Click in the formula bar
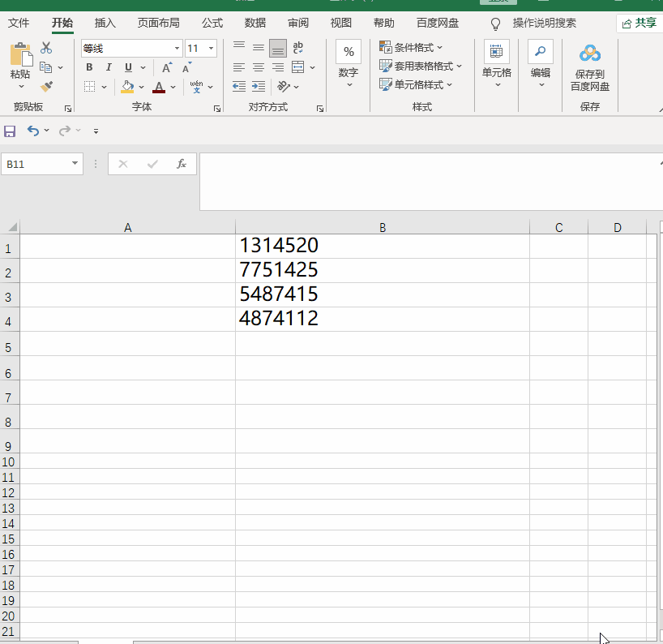 pyautogui.click(x=430, y=182)
